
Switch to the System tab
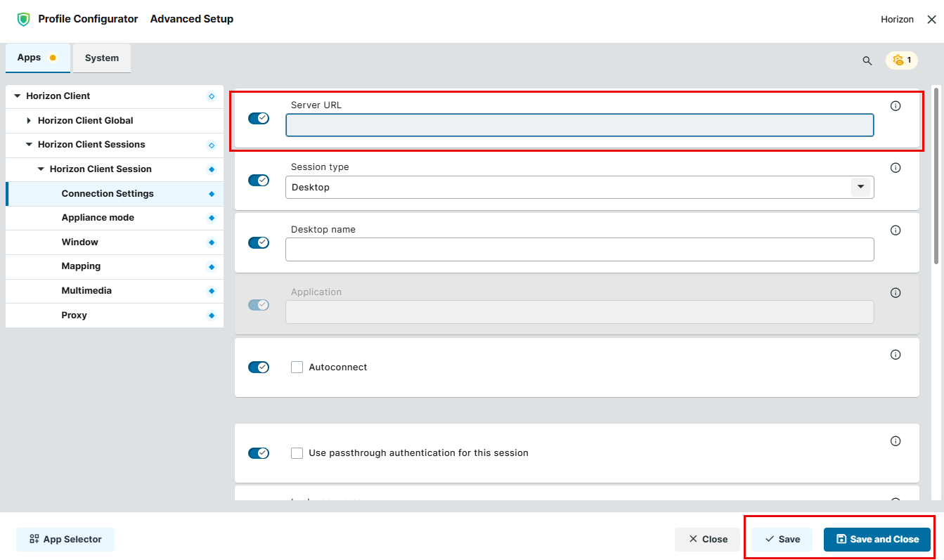(102, 58)
